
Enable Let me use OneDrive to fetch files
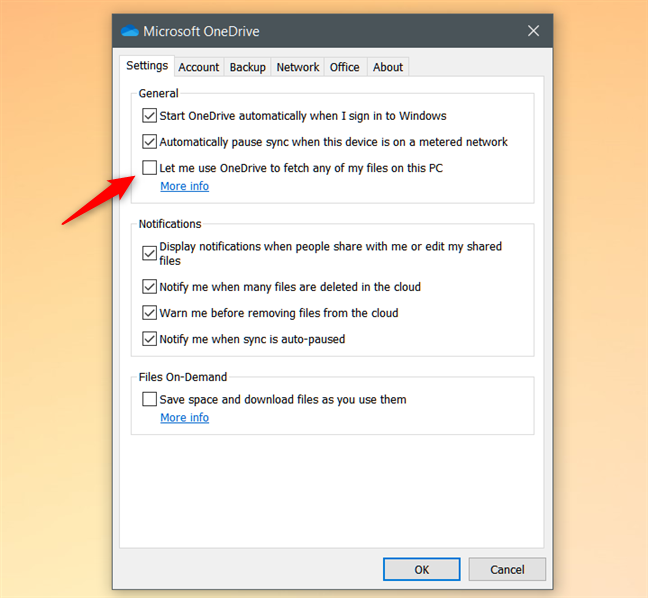point(149,168)
